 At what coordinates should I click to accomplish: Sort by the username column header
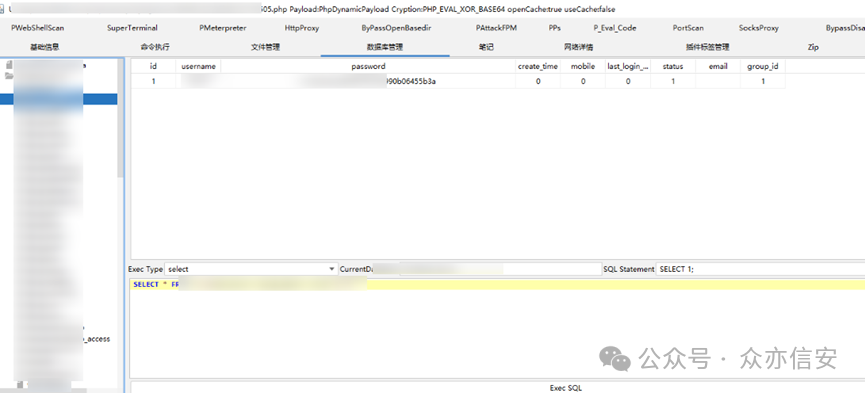(198, 66)
